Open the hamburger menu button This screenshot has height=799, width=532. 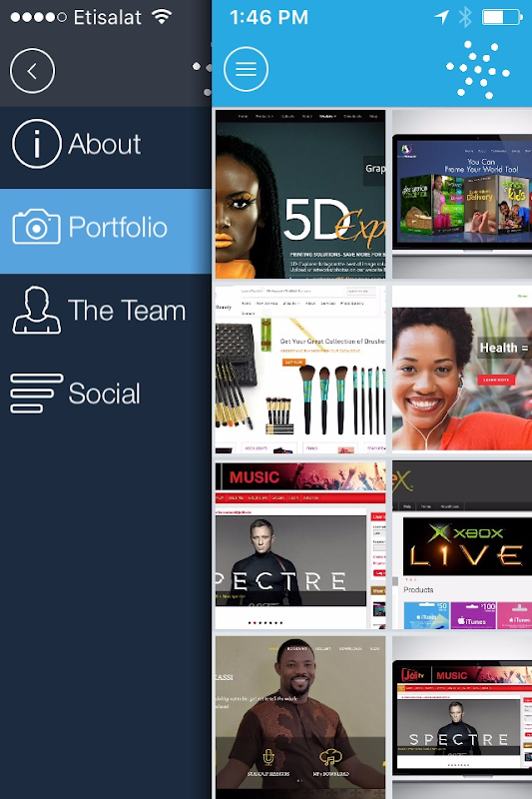(x=246, y=69)
